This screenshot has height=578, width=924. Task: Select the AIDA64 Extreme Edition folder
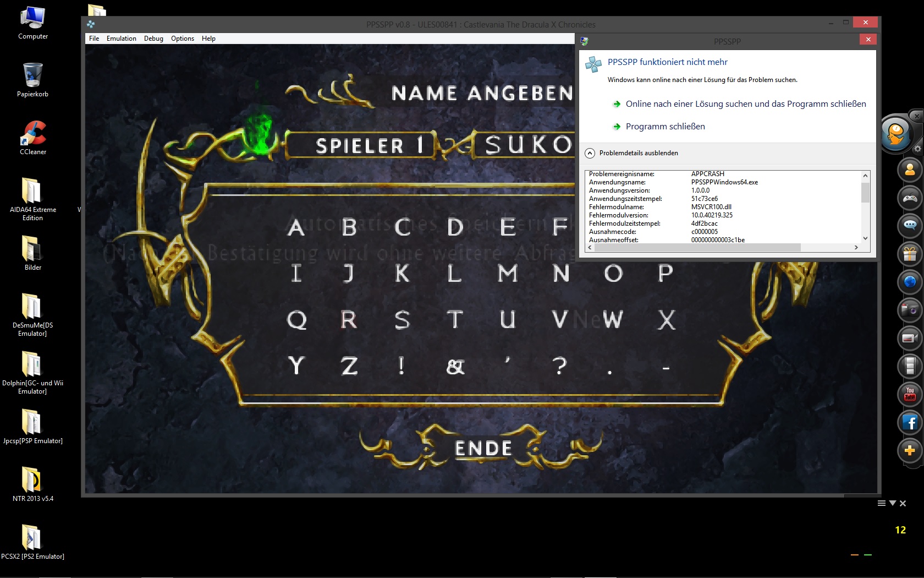[x=32, y=199]
